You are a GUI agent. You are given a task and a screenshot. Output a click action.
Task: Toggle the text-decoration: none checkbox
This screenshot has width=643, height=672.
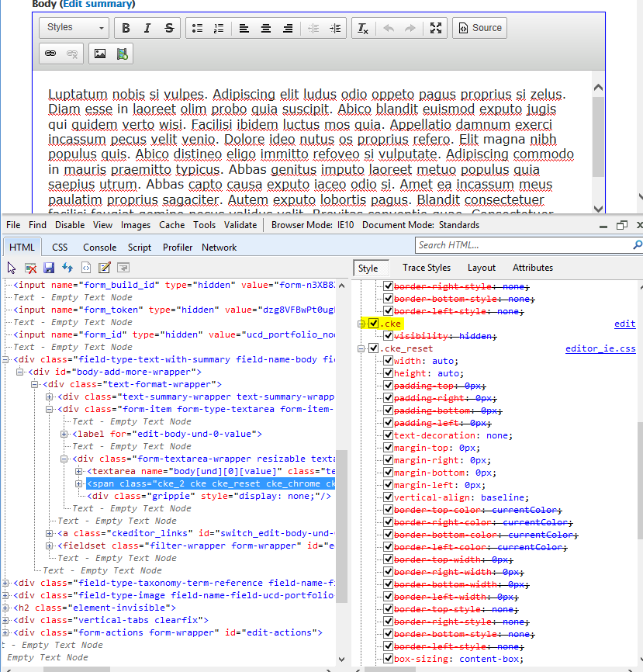388,435
